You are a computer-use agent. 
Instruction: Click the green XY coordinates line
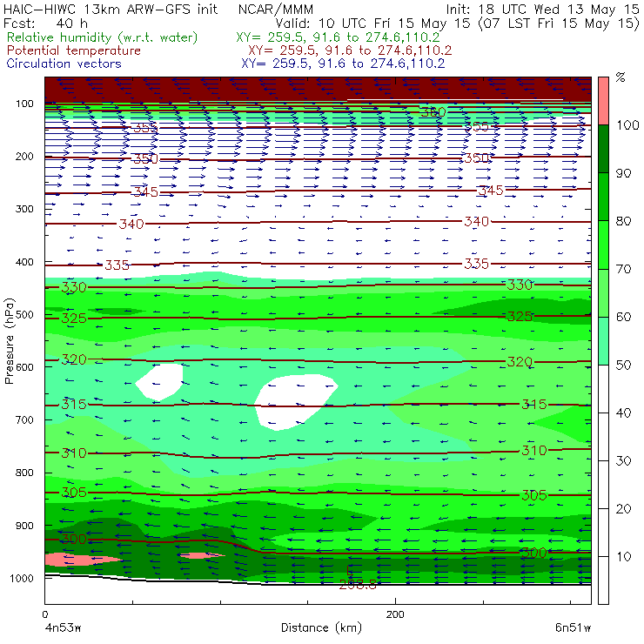(x=338, y=37)
